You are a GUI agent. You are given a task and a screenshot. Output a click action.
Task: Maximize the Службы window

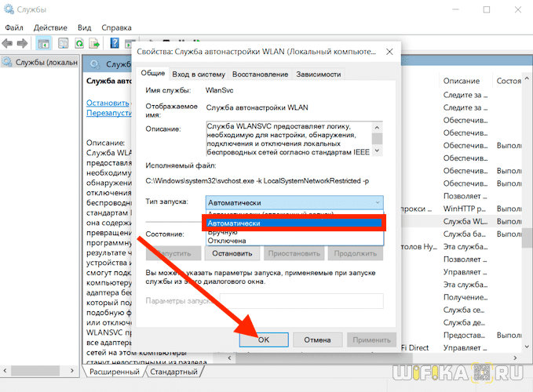pyautogui.click(x=487, y=9)
